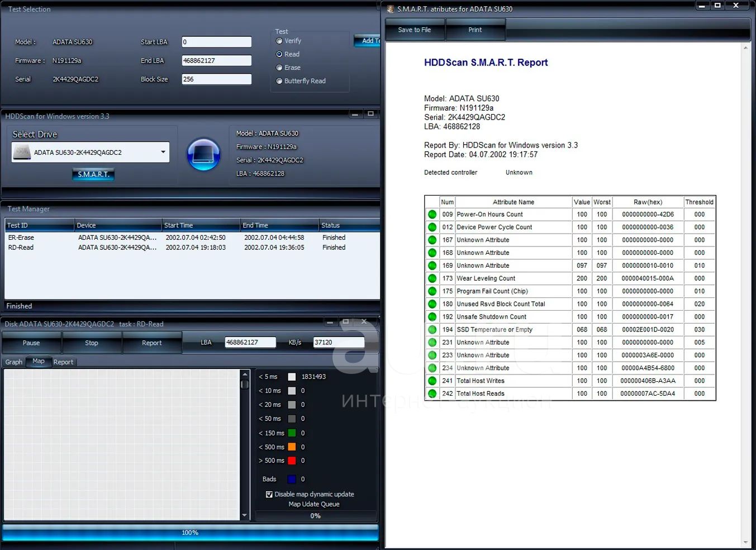Select the ER-Erase test row
Image resolution: width=756 pixels, height=550 pixels.
[192, 238]
